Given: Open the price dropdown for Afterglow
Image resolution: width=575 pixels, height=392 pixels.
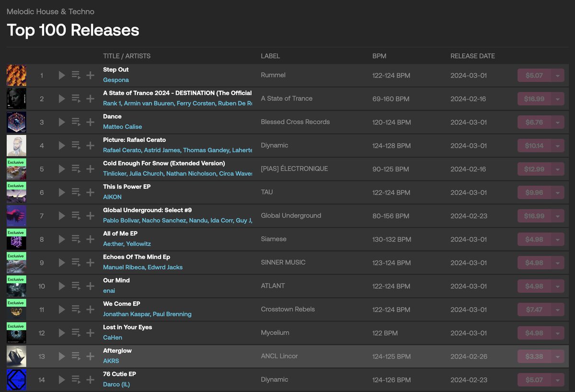Looking at the screenshot, I should 558,356.
